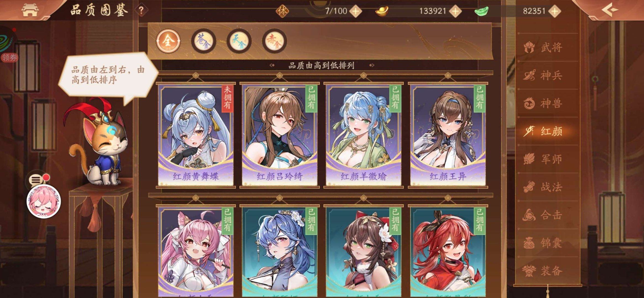Filter by 天金 quality
644x298 pixels.
(239, 41)
